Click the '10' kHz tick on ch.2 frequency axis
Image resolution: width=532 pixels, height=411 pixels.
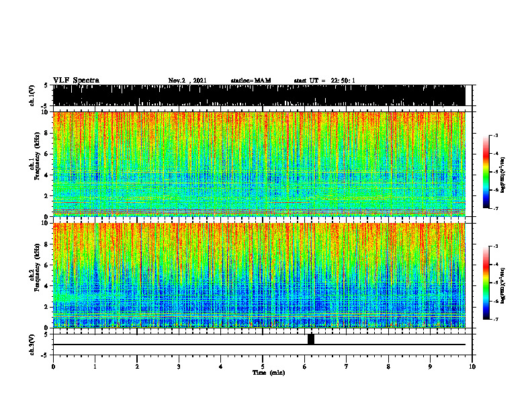click(46, 223)
